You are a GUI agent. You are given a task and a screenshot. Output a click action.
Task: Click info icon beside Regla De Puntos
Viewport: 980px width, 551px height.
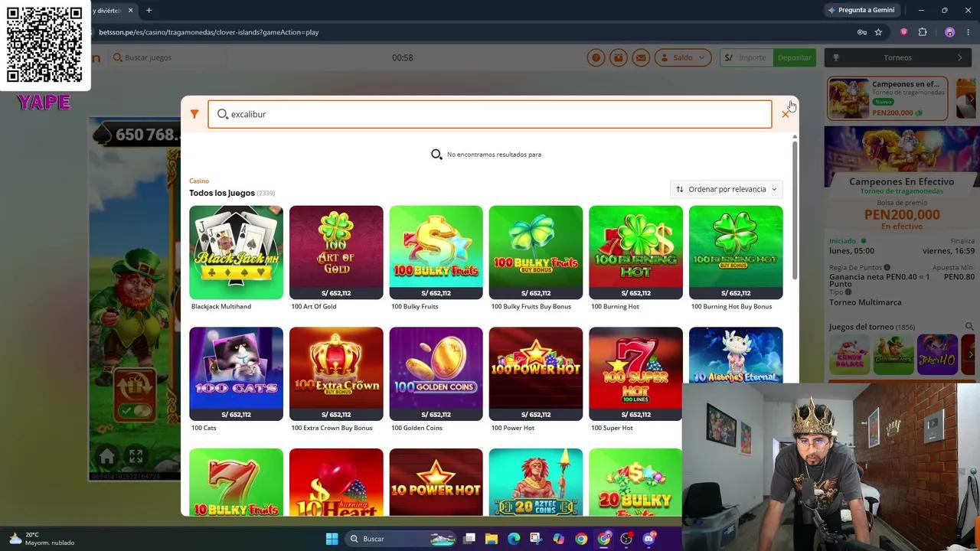[x=887, y=268]
